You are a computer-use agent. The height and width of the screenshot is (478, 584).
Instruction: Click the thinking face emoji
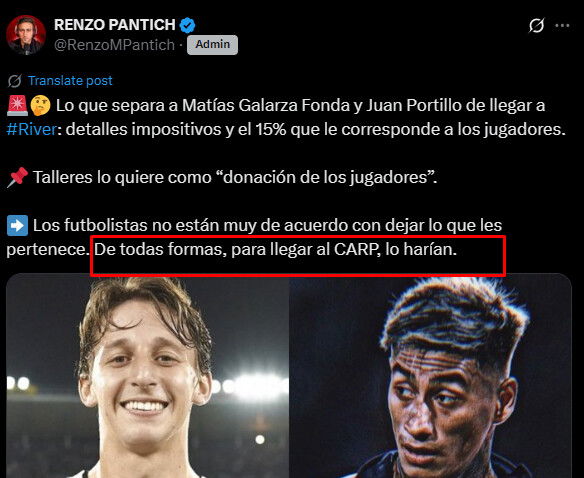[x=40, y=105]
